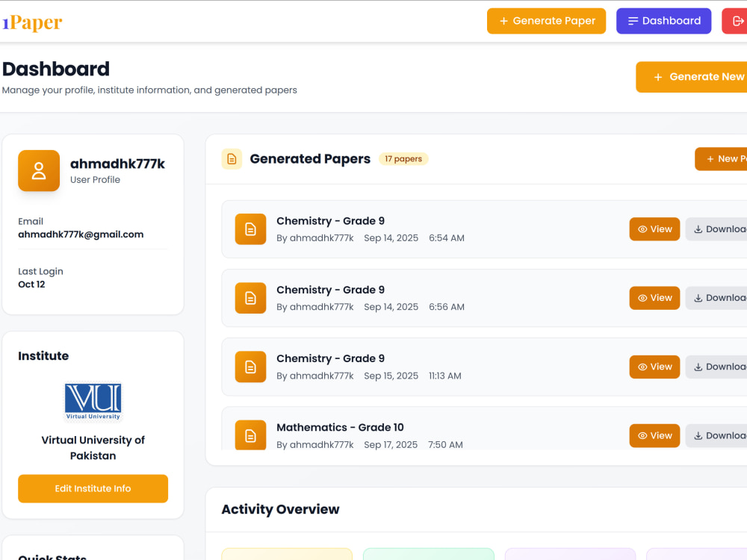Click the username ahmadhk777k heading
Viewport: 747px width, 560px height.
pyautogui.click(x=117, y=164)
